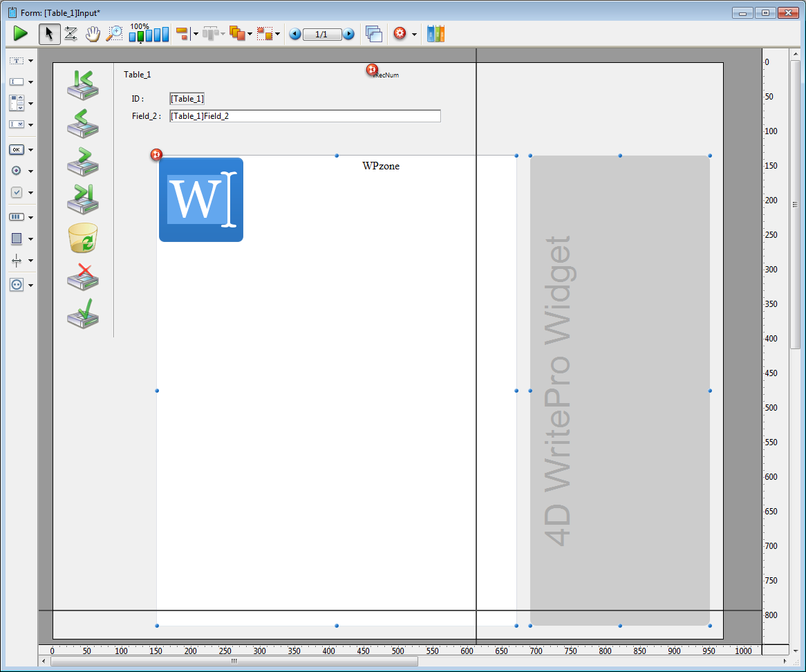
Task: Expand the rectangle shape tool dropdown
Action: 31,239
